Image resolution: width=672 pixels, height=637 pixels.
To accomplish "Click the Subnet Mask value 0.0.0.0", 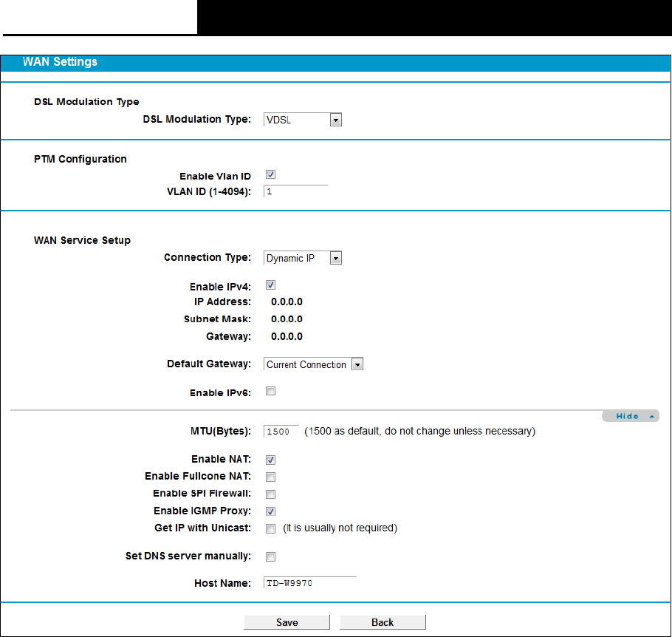I will point(287,319).
